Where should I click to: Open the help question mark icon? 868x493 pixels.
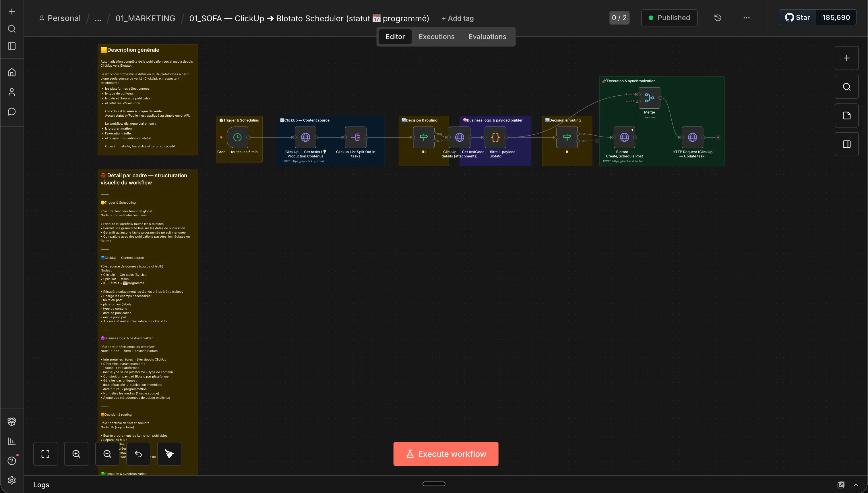(12, 461)
